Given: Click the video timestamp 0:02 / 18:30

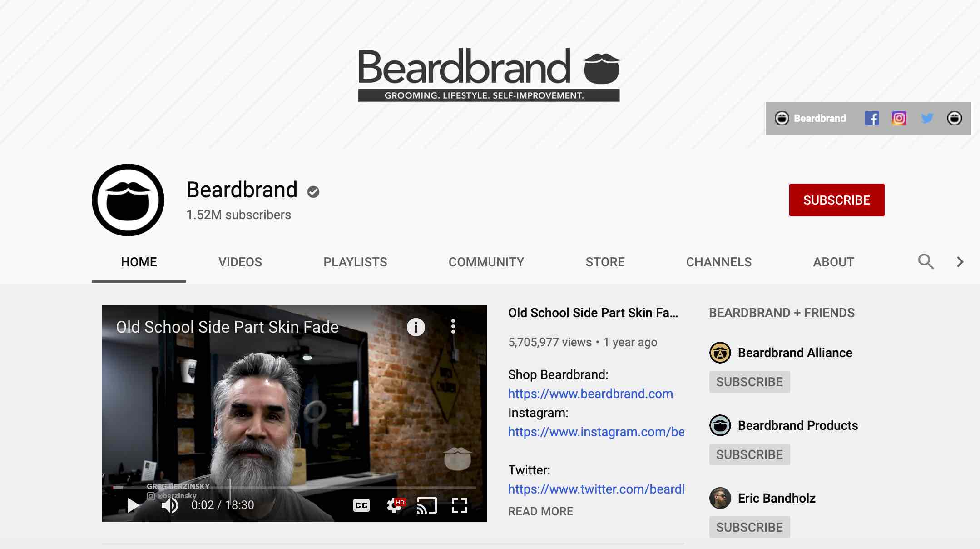Looking at the screenshot, I should coord(223,505).
